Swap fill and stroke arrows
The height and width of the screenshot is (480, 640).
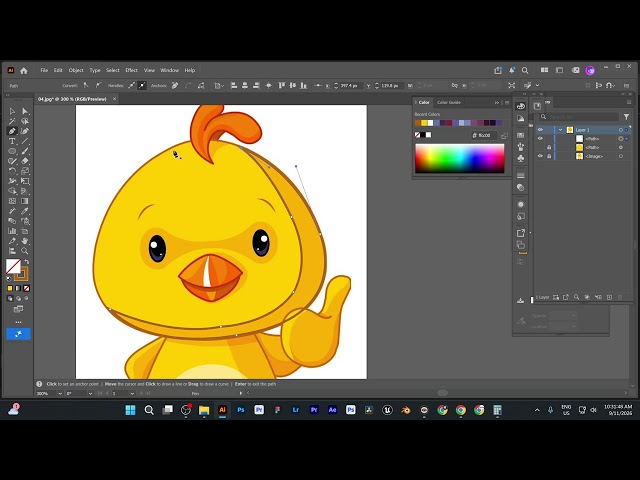tap(27, 262)
